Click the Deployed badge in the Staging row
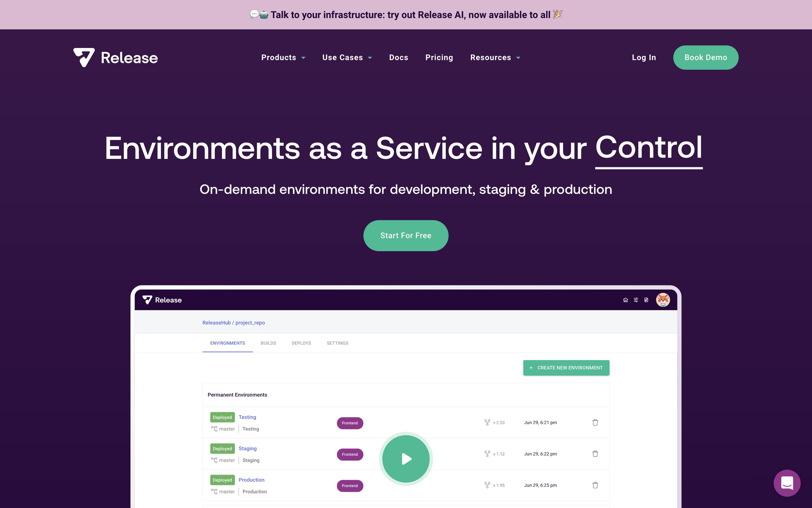812x508 pixels. tap(222, 448)
